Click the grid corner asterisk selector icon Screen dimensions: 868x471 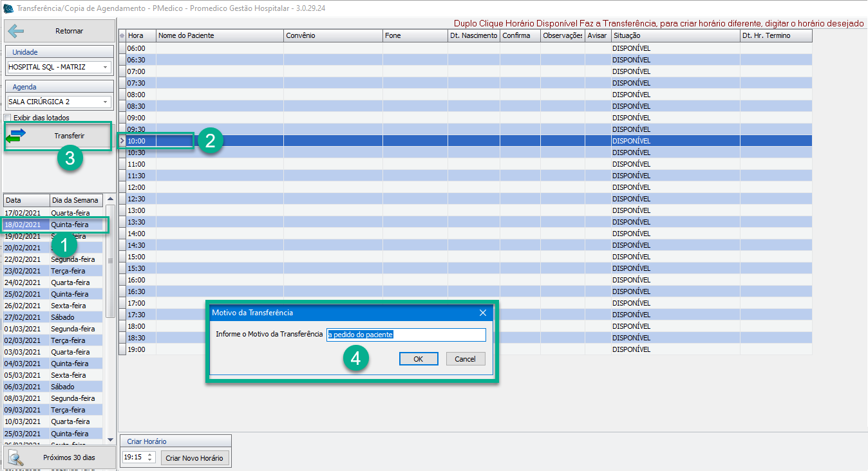pos(122,36)
